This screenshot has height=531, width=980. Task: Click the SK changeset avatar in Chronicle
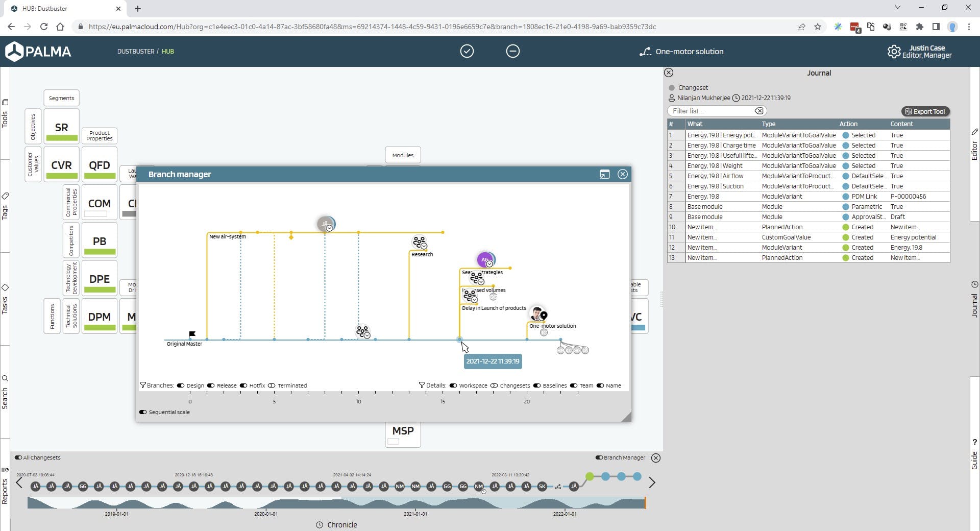point(542,487)
